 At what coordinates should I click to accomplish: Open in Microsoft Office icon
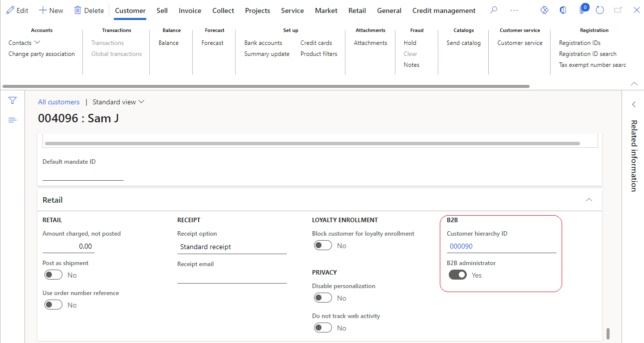point(563,10)
